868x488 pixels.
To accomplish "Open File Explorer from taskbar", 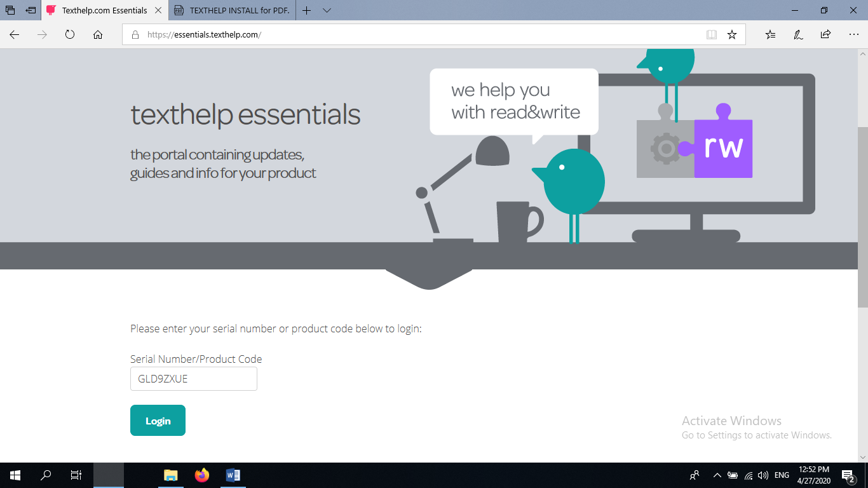I will [x=171, y=475].
